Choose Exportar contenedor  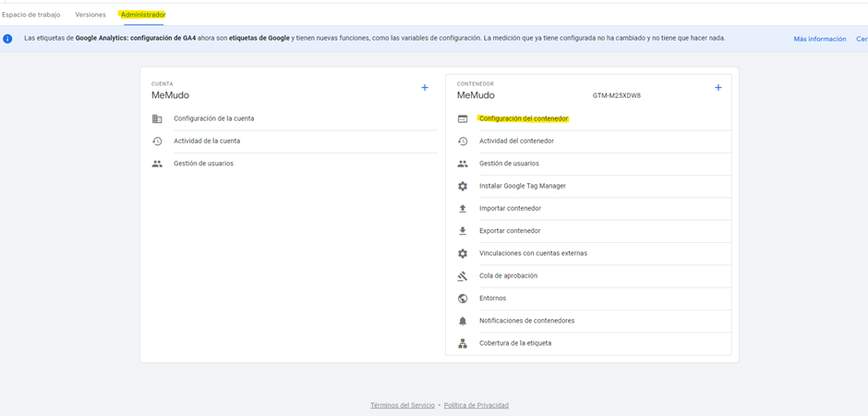pyautogui.click(x=510, y=231)
